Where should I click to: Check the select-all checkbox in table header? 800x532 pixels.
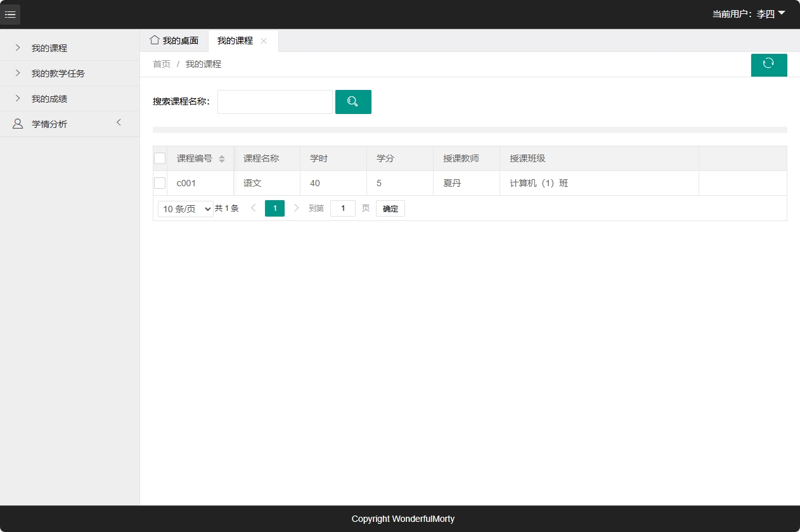(160, 158)
